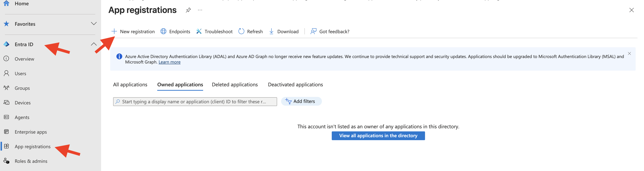Viewport: 644px width, 171px height.
Task: Click the search magnifier icon
Action: pyautogui.click(x=118, y=101)
